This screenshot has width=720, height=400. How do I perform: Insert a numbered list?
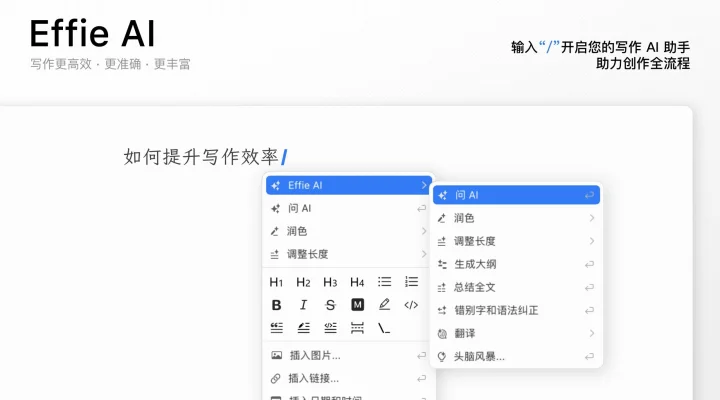(411, 282)
